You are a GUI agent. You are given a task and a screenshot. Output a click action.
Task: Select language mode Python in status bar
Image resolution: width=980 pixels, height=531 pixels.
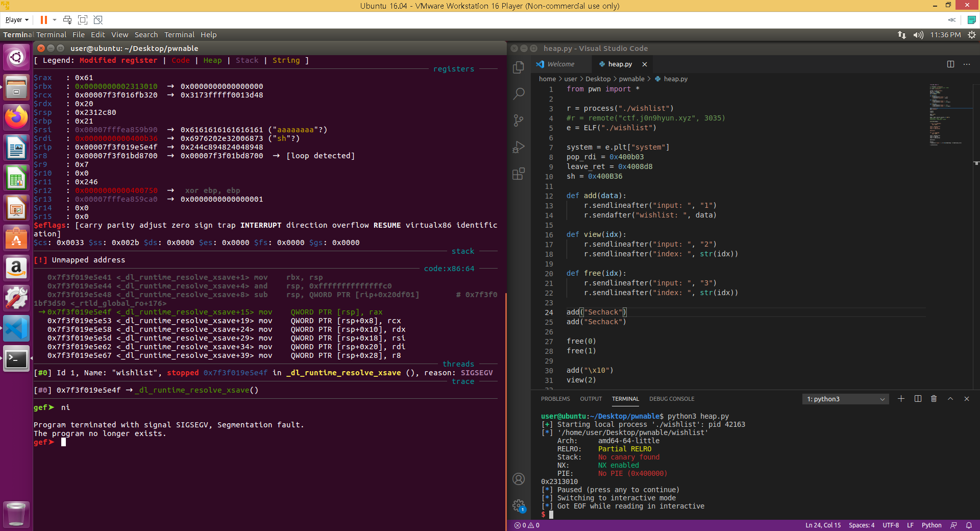point(932,525)
